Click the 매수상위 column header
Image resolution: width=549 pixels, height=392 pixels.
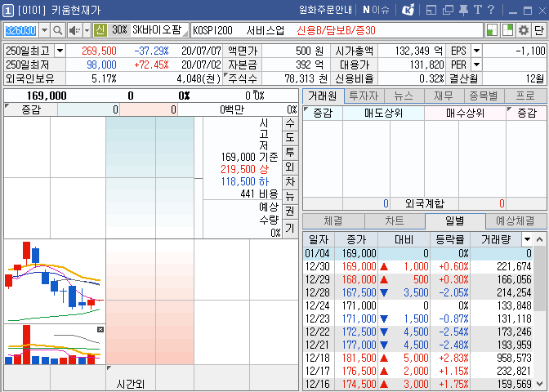coord(466,113)
